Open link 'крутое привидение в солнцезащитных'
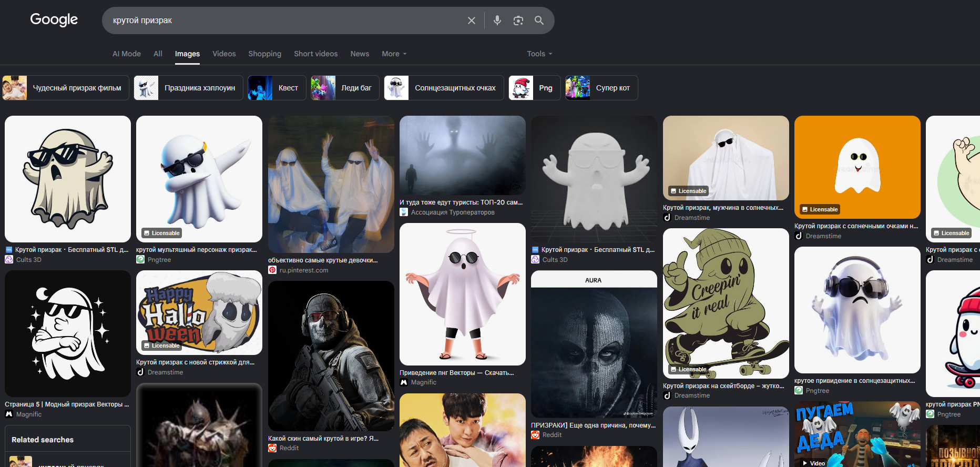Image resolution: width=980 pixels, height=467 pixels. pos(855,381)
